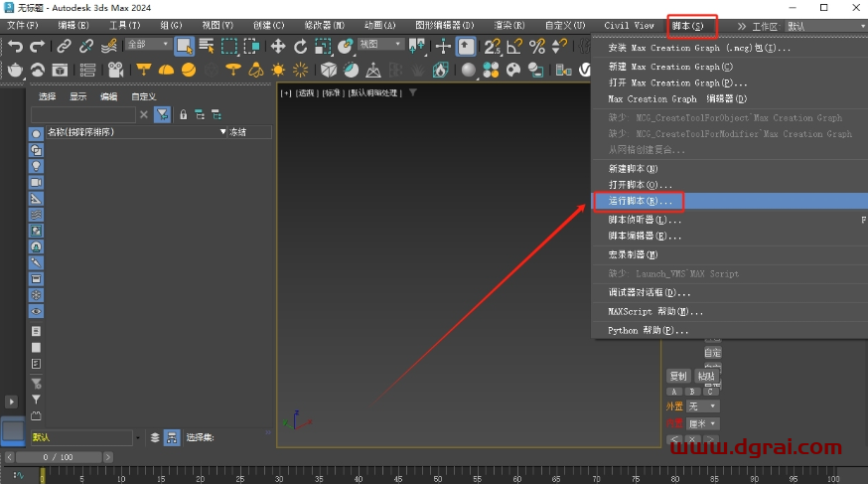The image size is (868, 484).
Task: Toggle Window/Crossing selection mode
Action: [x=251, y=46]
